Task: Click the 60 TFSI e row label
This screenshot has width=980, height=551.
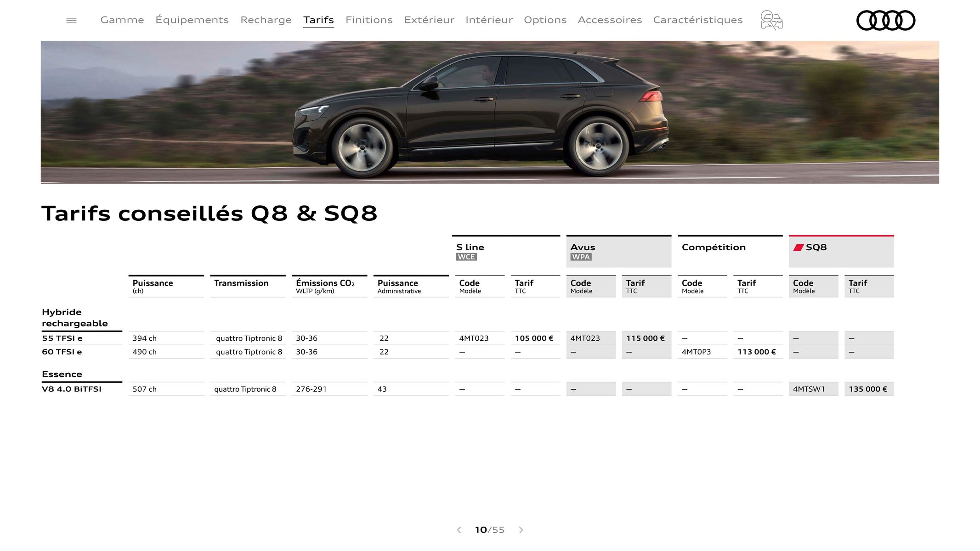Action: (x=62, y=352)
